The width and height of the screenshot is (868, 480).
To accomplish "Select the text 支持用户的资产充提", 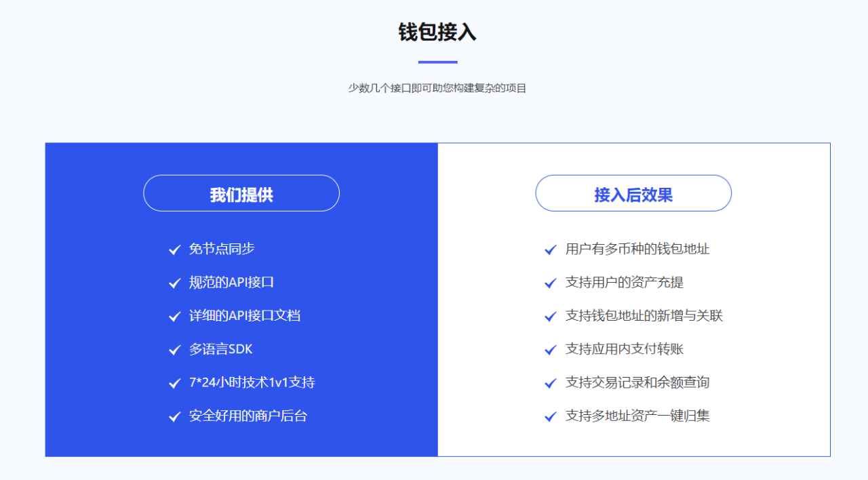I will [625, 282].
